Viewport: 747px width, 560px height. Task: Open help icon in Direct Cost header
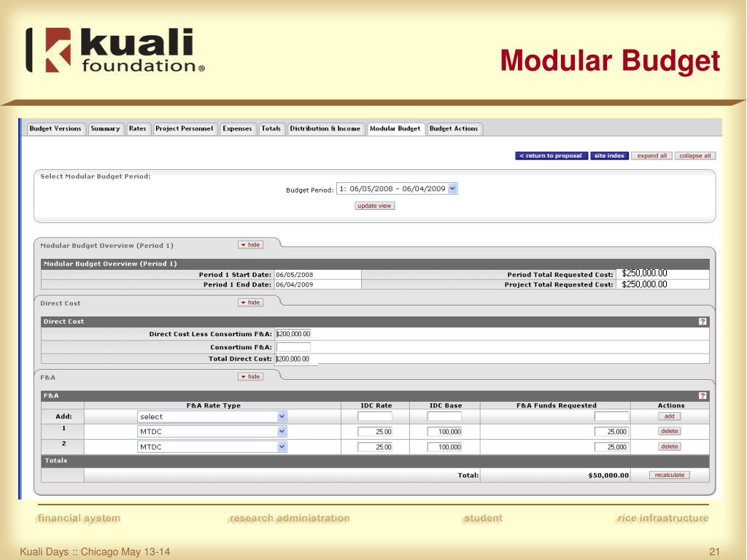pos(703,322)
